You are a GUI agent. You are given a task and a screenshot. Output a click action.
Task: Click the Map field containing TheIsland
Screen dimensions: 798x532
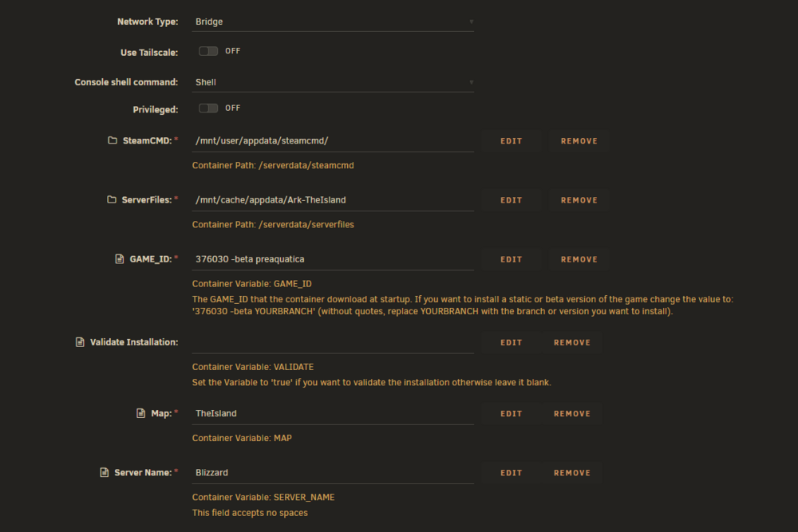(333, 413)
